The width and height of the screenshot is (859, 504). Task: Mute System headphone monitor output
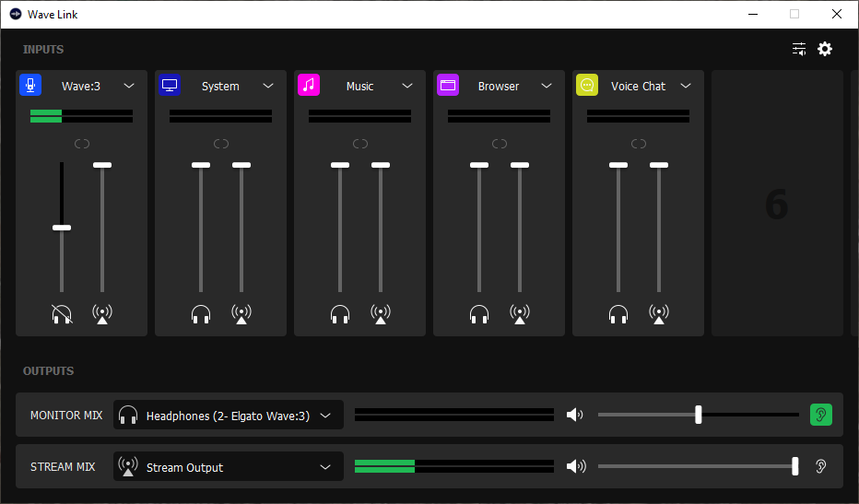pos(201,314)
